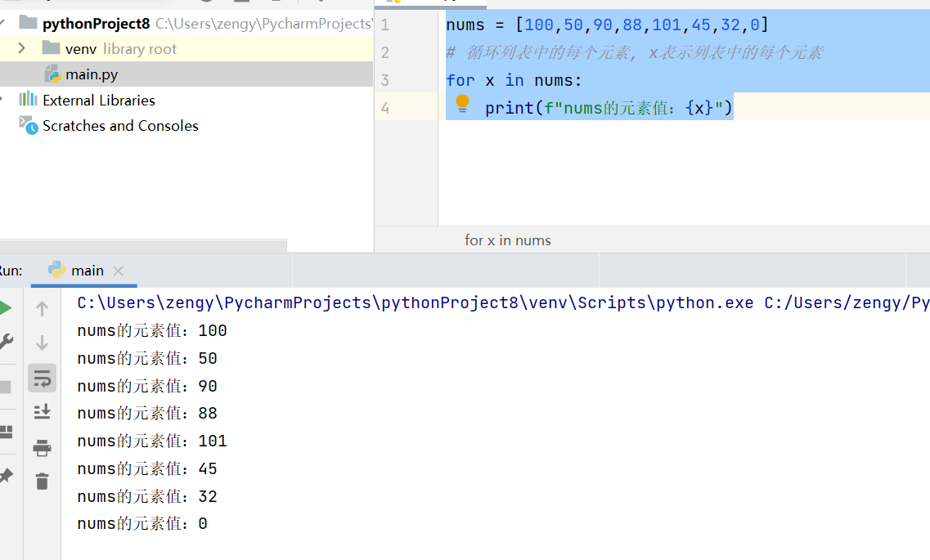Expand the venv library root folder
The image size is (930, 560).
click(22, 48)
